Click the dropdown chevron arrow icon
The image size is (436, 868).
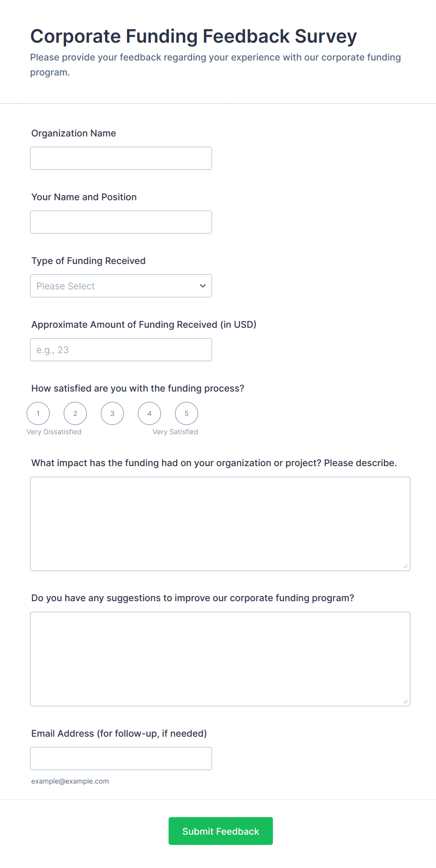(x=203, y=286)
